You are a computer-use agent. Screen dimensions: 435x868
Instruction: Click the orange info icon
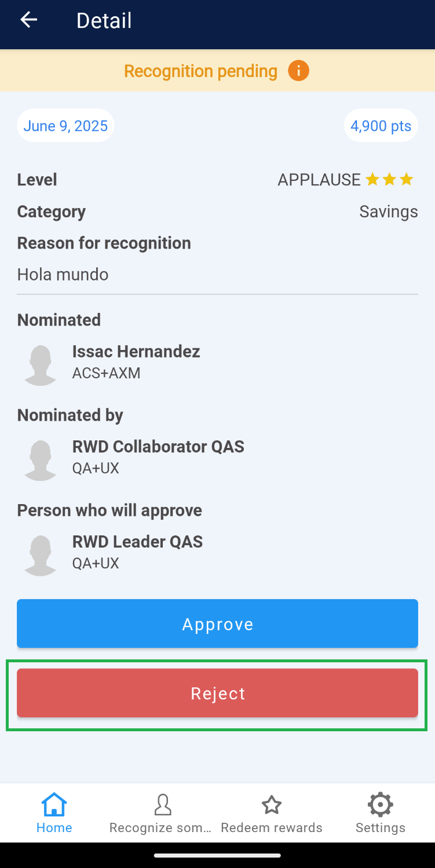[x=298, y=71]
